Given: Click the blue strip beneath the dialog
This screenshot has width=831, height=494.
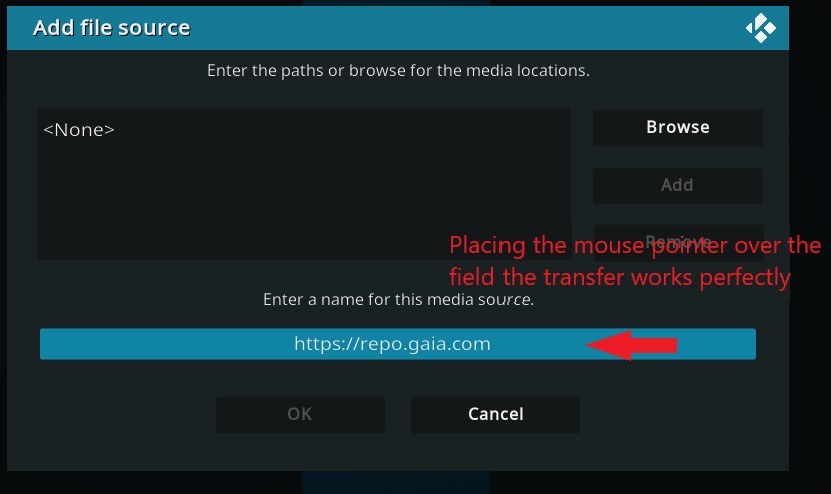Looking at the screenshot, I should coord(396,482).
